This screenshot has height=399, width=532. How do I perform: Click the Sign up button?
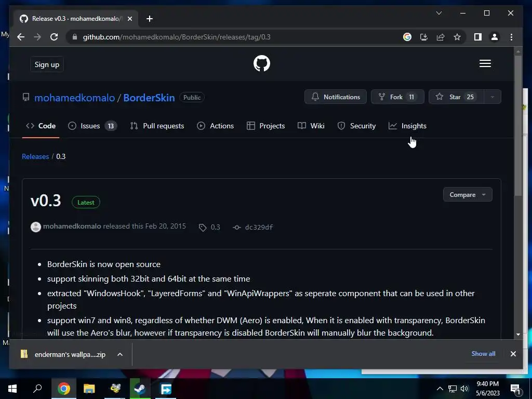click(47, 64)
